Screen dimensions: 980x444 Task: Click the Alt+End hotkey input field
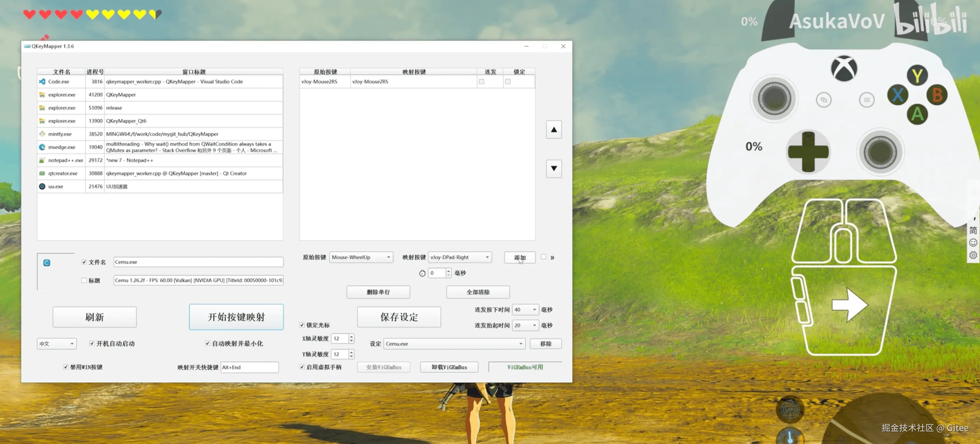tap(249, 367)
